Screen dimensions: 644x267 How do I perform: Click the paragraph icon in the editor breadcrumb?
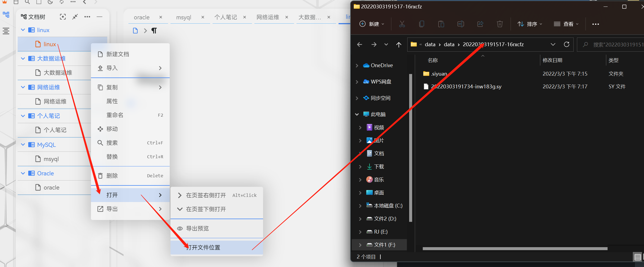tap(154, 31)
